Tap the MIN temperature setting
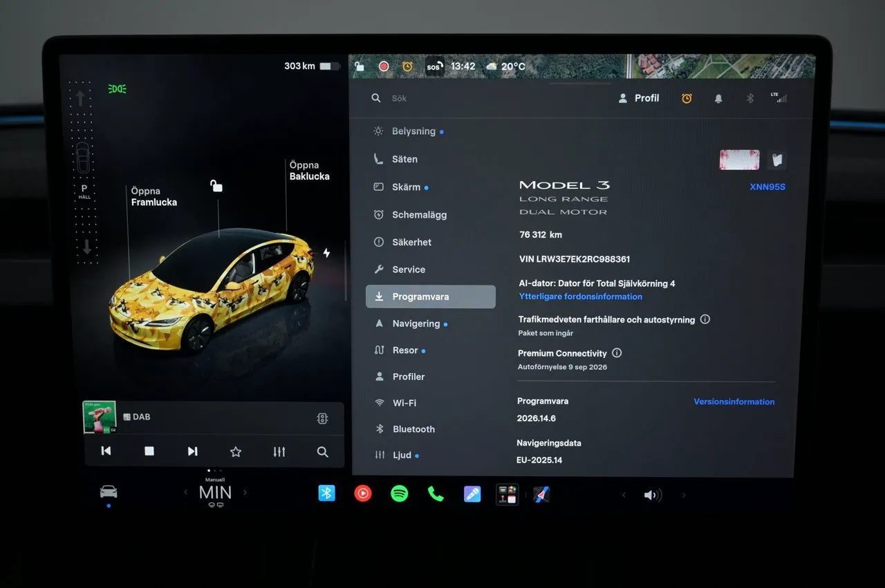Viewport: 885px width, 588px height. click(x=215, y=493)
